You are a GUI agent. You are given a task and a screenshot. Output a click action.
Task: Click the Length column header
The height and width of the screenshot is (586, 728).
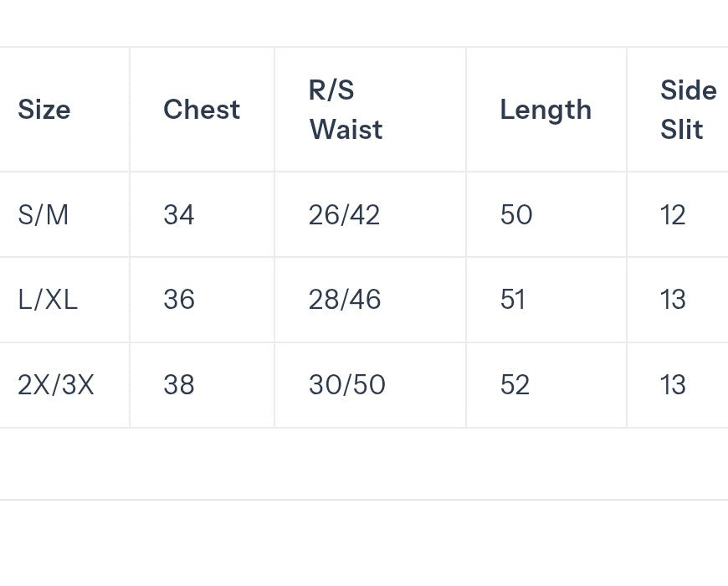pyautogui.click(x=546, y=111)
